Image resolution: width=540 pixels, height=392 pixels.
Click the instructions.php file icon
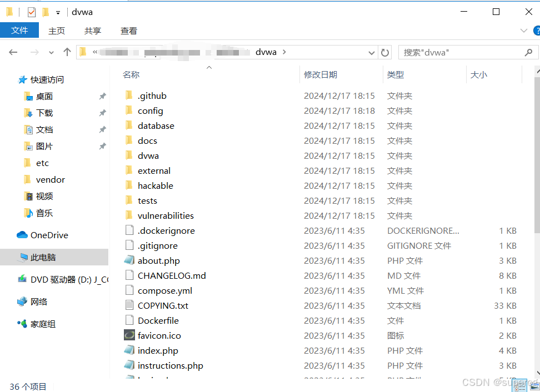click(129, 365)
